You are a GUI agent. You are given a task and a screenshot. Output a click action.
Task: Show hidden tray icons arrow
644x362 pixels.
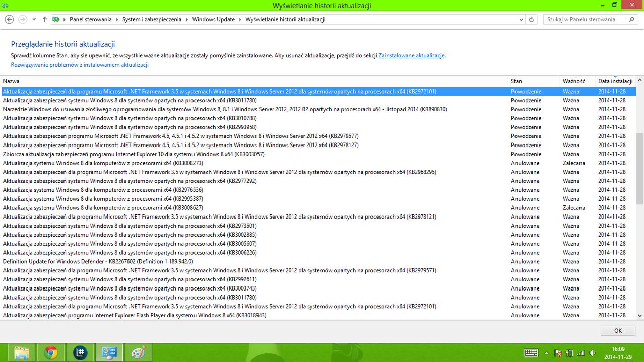point(547,353)
